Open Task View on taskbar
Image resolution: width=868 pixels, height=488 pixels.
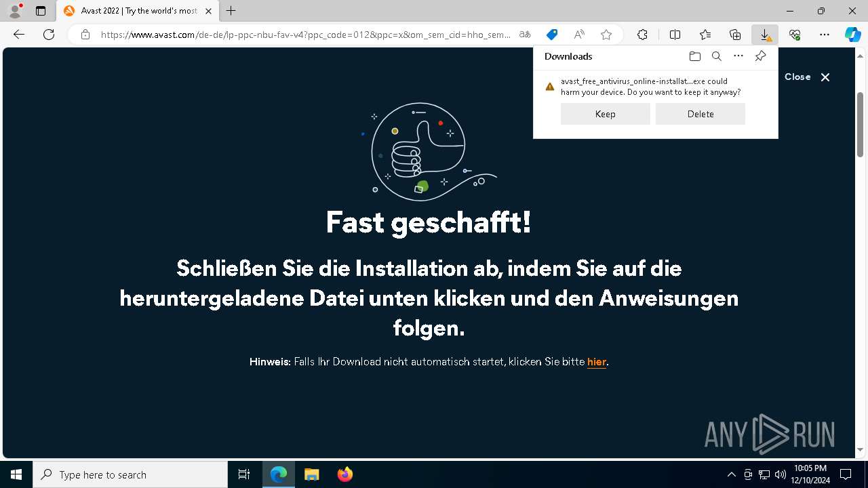coord(244,474)
